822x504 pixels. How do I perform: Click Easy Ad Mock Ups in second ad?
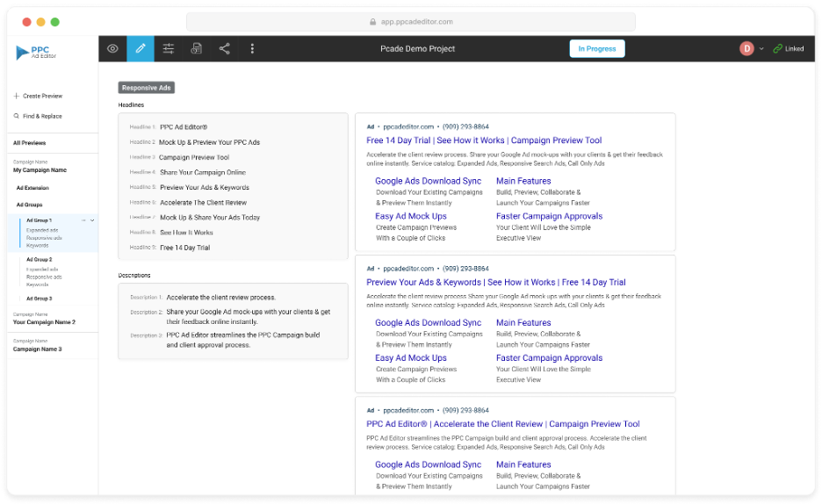410,358
